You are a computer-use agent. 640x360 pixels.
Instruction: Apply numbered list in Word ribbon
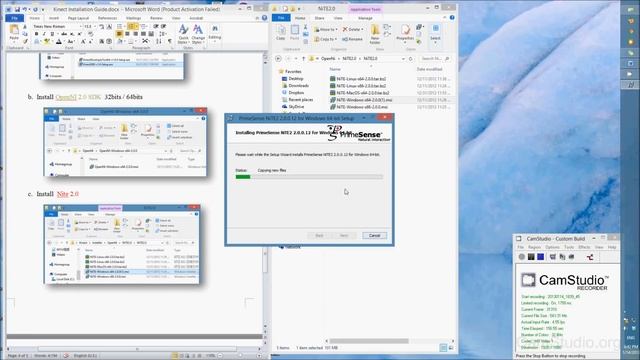(131, 26)
